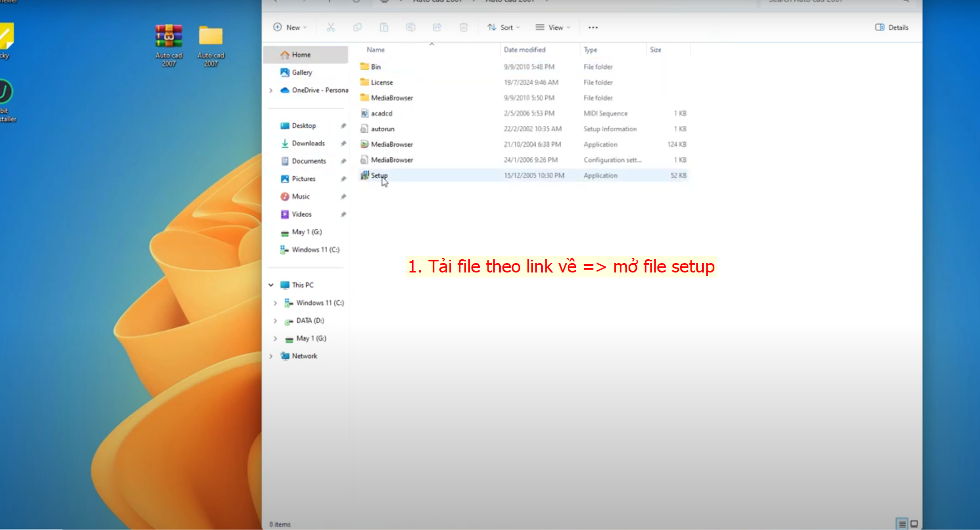Image resolution: width=980 pixels, height=530 pixels.
Task: Click the Auto cad 2007 WinRAR archive on desktop
Action: click(x=169, y=45)
